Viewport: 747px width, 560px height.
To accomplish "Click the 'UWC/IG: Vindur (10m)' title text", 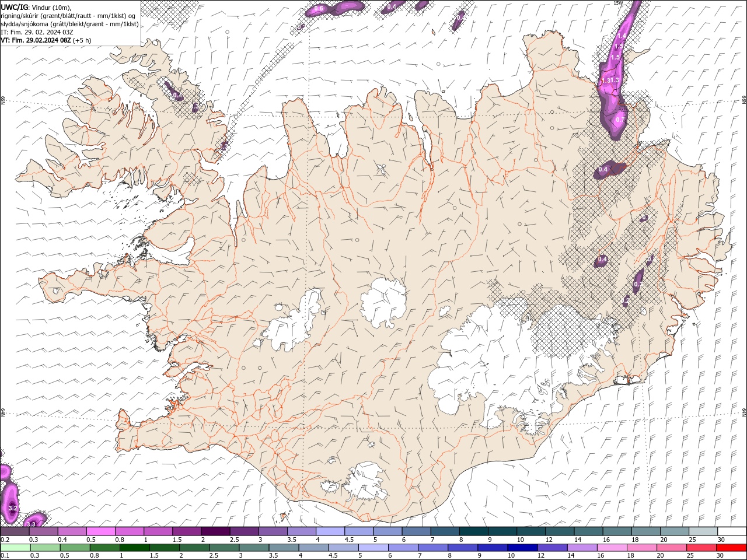I will tap(35, 6).
